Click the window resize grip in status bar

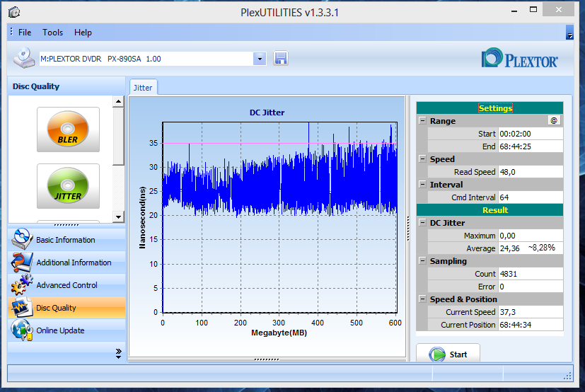567,376
